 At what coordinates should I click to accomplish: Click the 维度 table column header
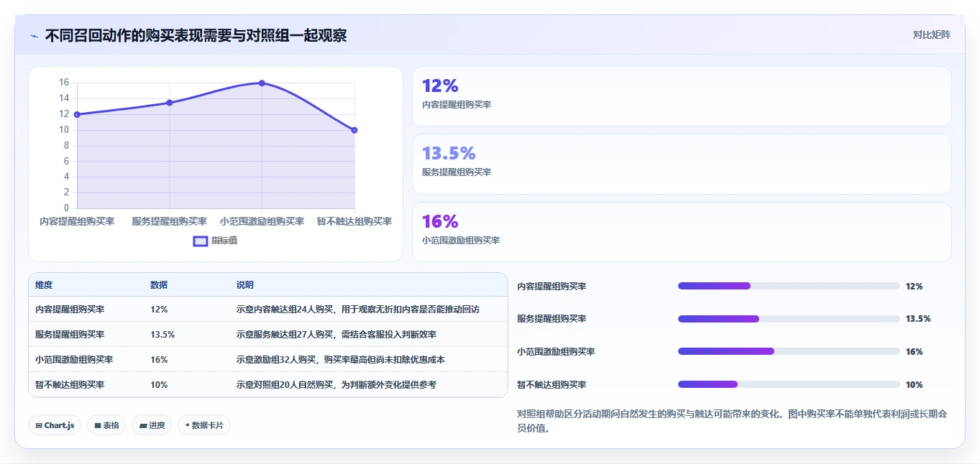click(x=44, y=285)
